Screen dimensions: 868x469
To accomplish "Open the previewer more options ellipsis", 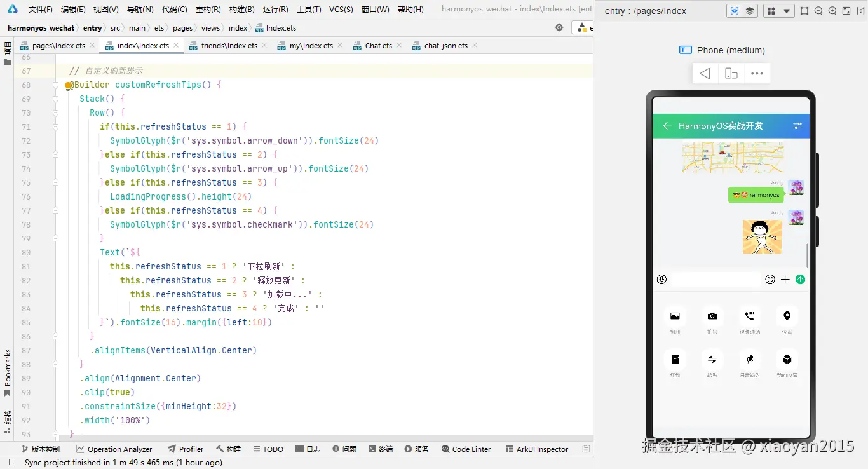I will 757,74.
